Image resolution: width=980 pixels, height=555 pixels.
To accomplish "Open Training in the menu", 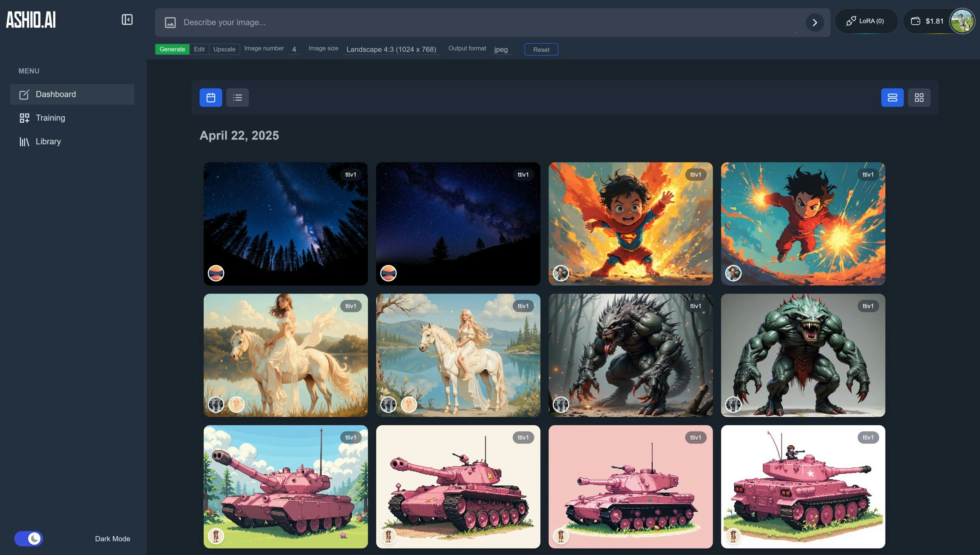I will point(50,118).
